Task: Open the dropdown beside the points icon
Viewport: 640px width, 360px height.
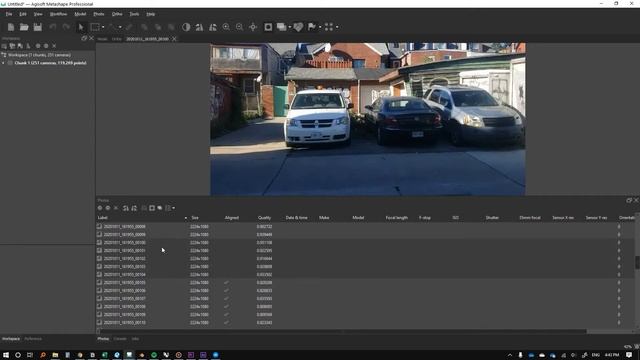Action: (x=337, y=27)
